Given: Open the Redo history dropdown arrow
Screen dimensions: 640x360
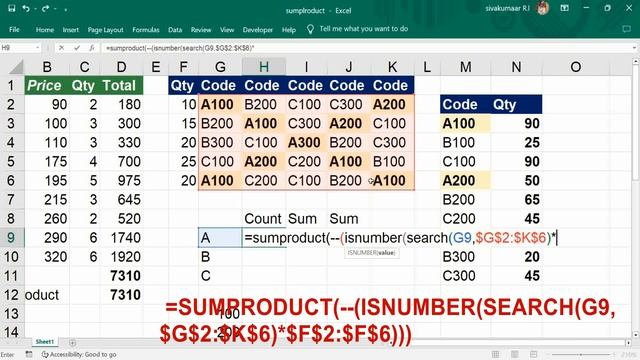Looking at the screenshot, I should click(x=55, y=9).
